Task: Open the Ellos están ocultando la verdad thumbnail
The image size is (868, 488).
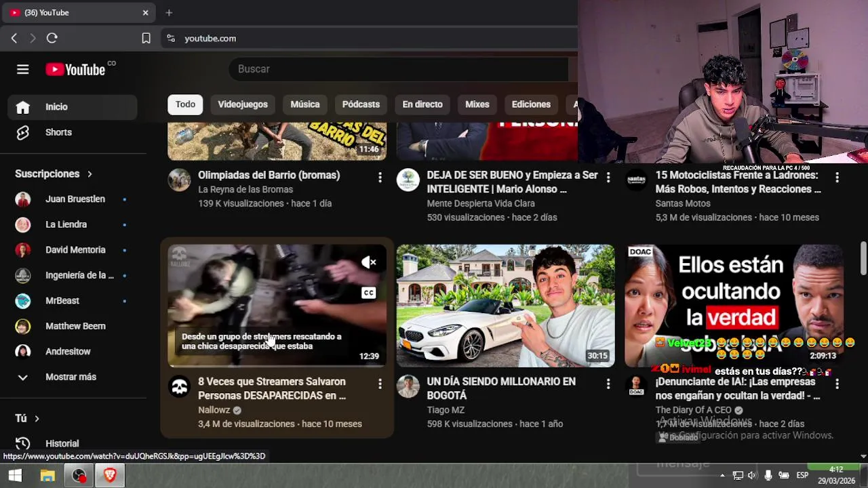Action: [734, 306]
